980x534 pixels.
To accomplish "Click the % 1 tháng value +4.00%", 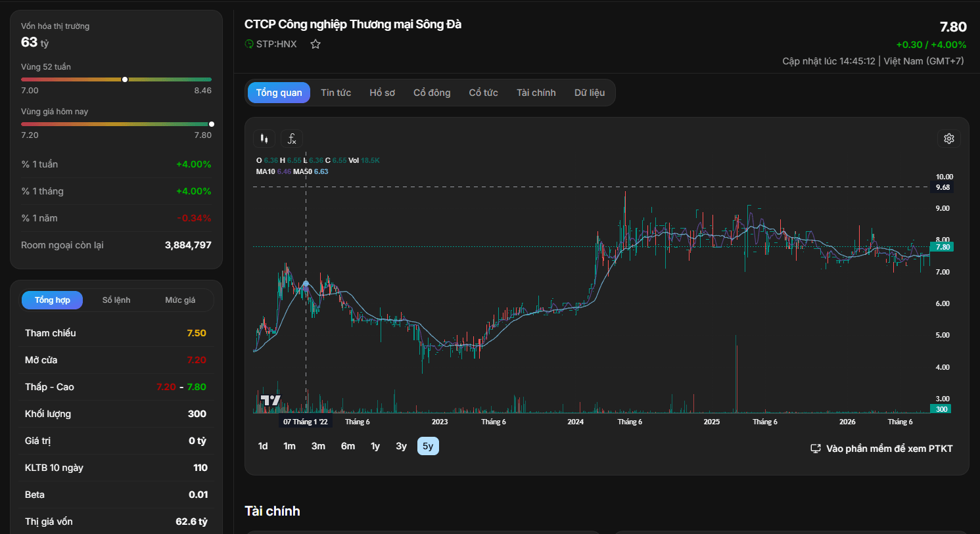I will (x=194, y=191).
